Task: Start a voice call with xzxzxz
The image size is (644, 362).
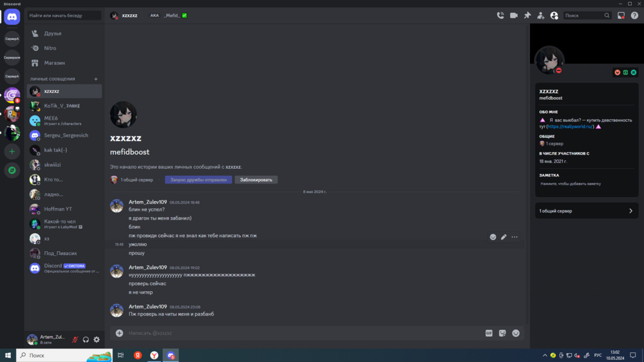Action: (500, 15)
